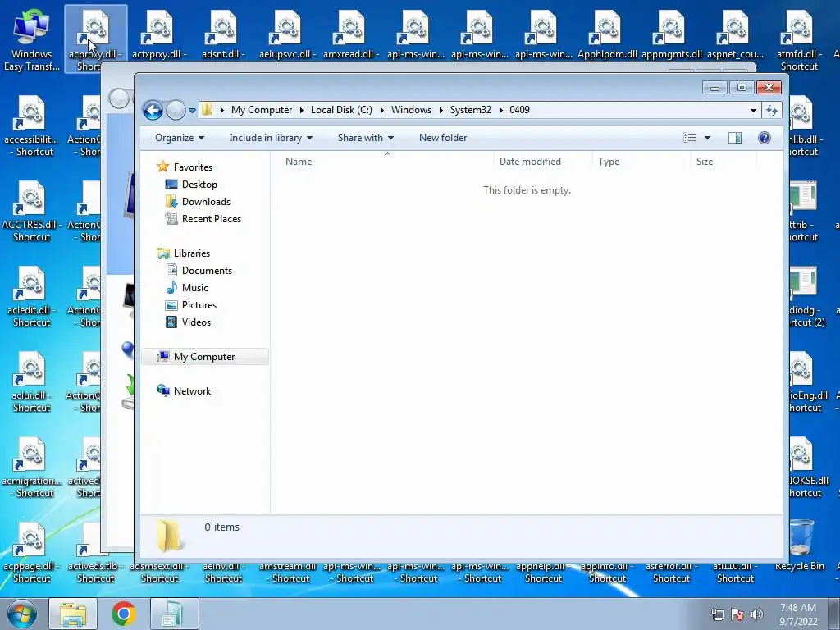Select acledit.dll shortcut on desktop

pyautogui.click(x=31, y=295)
